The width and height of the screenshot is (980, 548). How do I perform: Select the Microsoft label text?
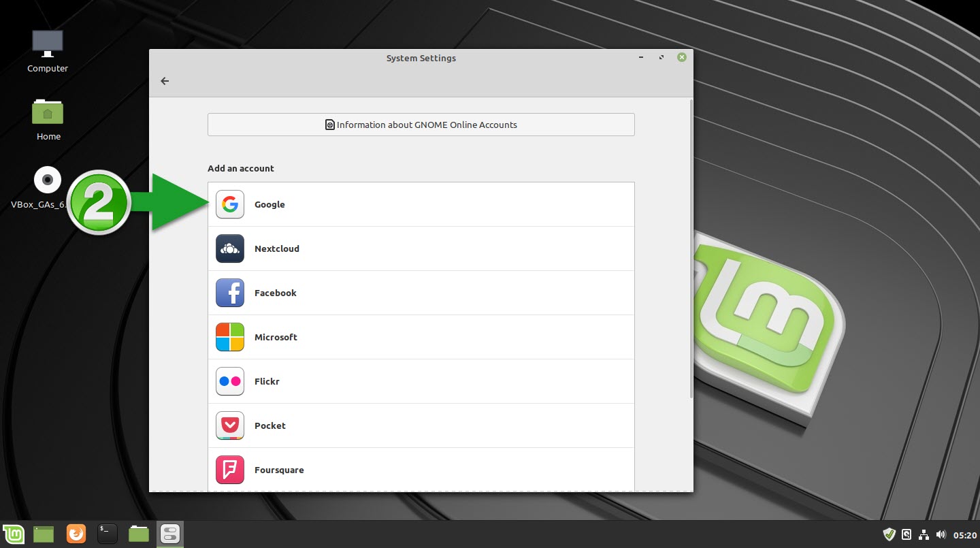click(x=276, y=337)
